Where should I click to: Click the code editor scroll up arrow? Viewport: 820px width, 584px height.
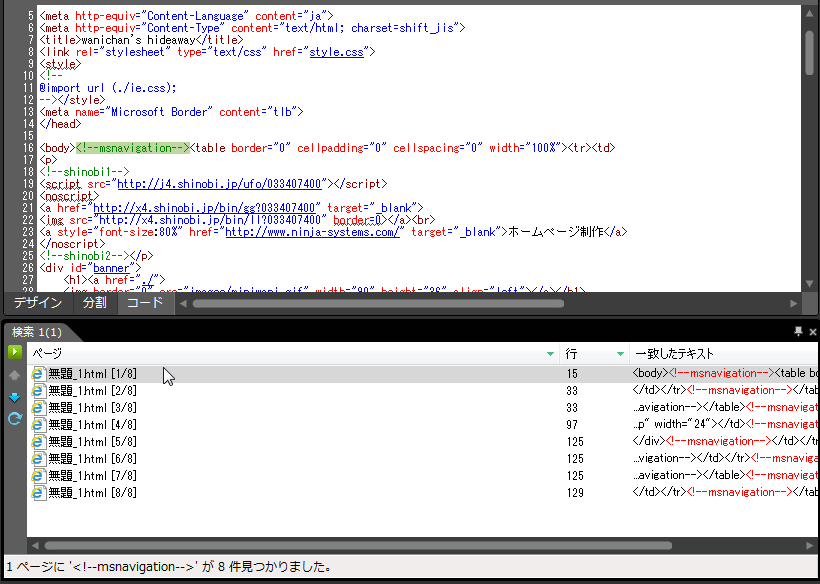point(810,13)
